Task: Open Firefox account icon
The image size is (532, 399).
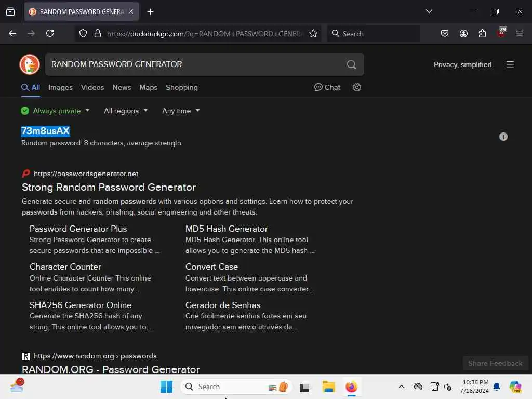Action: 463,33
